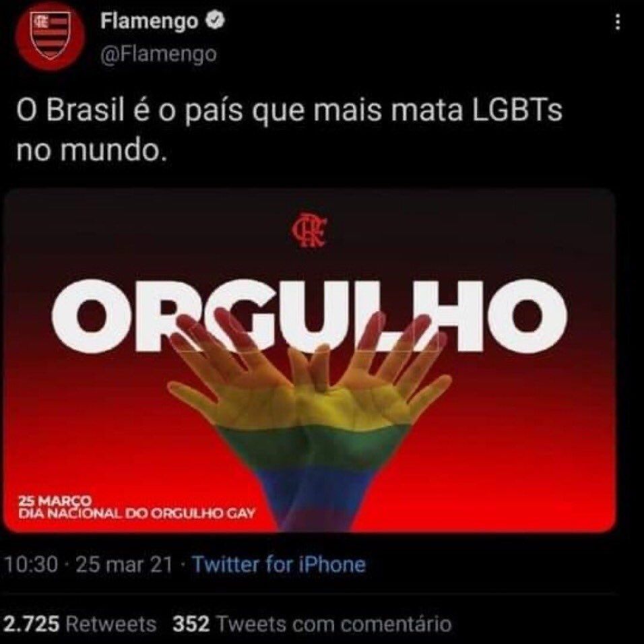View the 2.725 Retweets list
Viewport: 644px width, 644px height.
(80, 624)
